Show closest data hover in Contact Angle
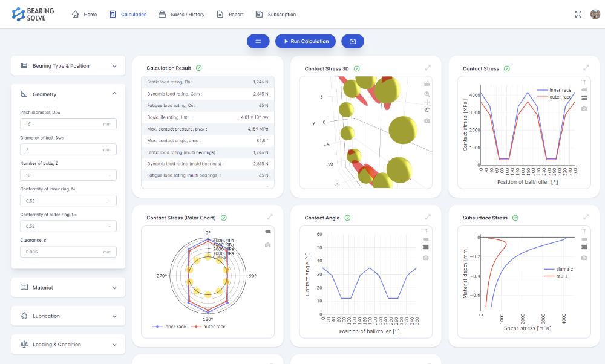Viewport: 605px width, 364px height. click(425, 239)
